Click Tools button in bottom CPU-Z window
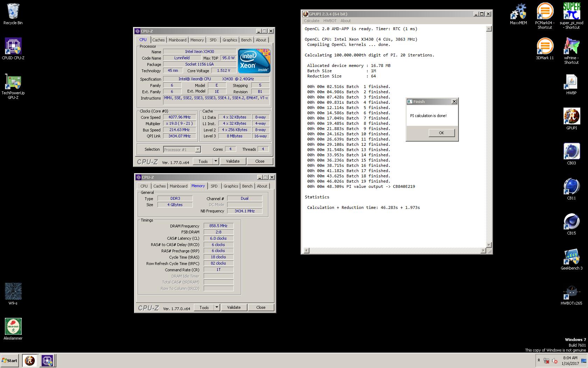588x368 pixels. pos(204,307)
